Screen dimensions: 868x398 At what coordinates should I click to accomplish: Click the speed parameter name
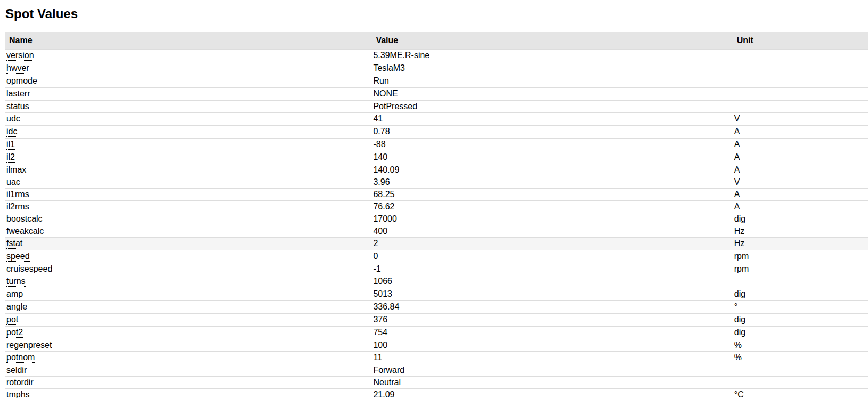click(18, 256)
